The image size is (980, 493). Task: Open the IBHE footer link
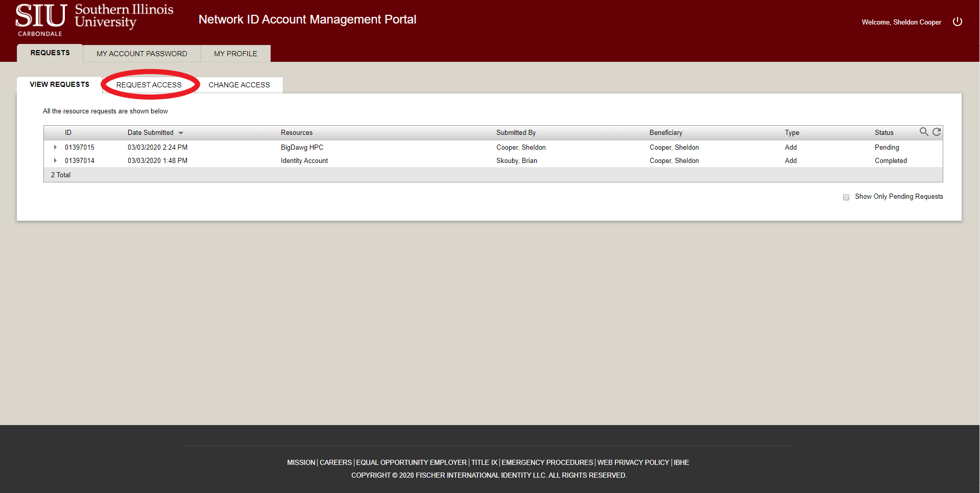pyautogui.click(x=681, y=462)
